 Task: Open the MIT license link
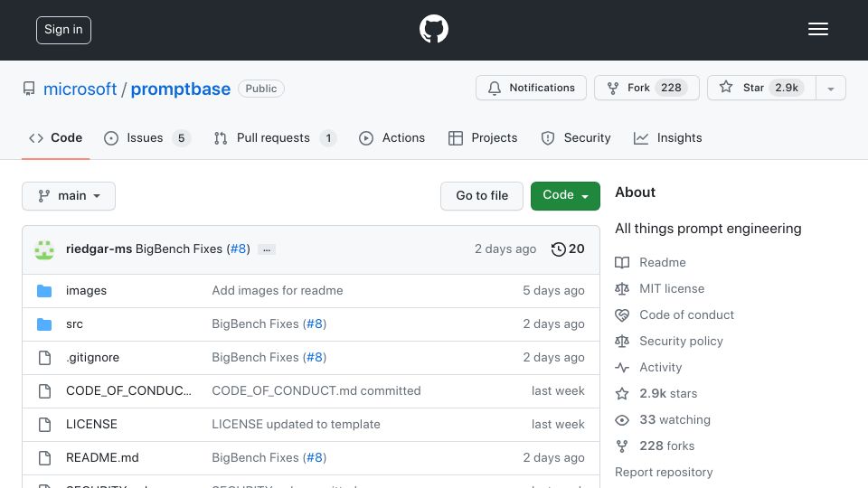point(672,289)
